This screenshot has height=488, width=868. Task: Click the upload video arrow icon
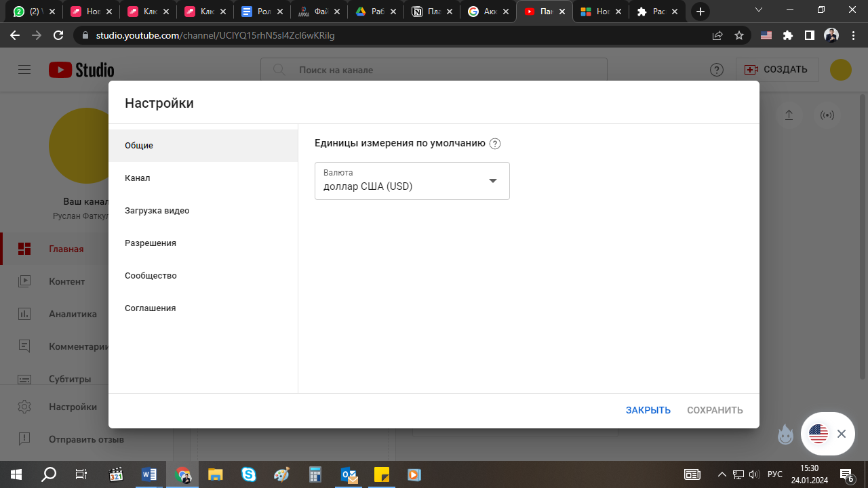click(789, 115)
